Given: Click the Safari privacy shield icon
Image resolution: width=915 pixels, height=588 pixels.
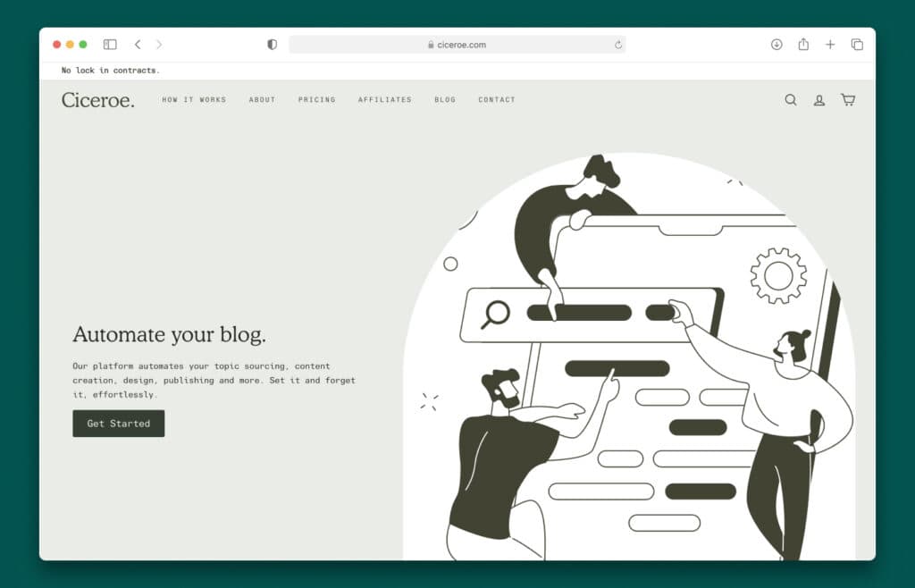Looking at the screenshot, I should click(x=272, y=44).
